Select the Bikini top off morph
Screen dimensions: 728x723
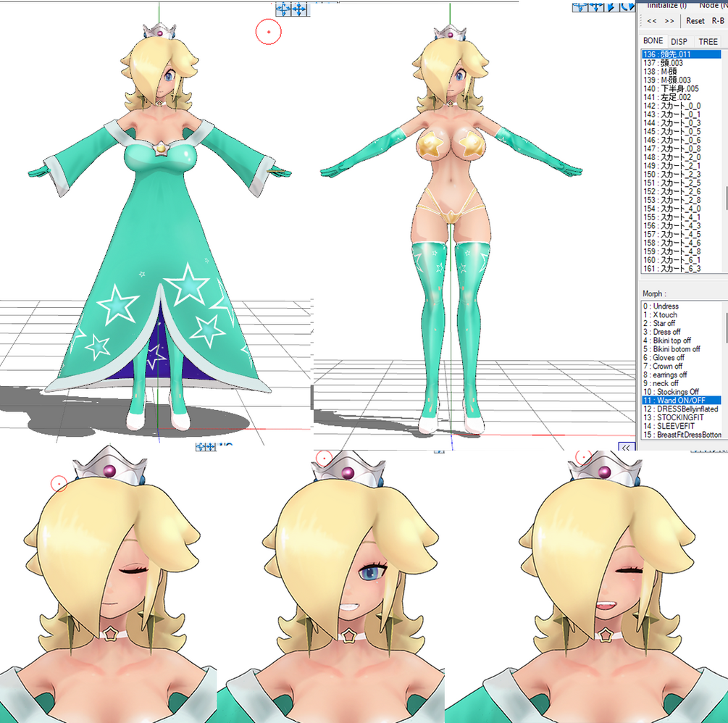coord(681,340)
